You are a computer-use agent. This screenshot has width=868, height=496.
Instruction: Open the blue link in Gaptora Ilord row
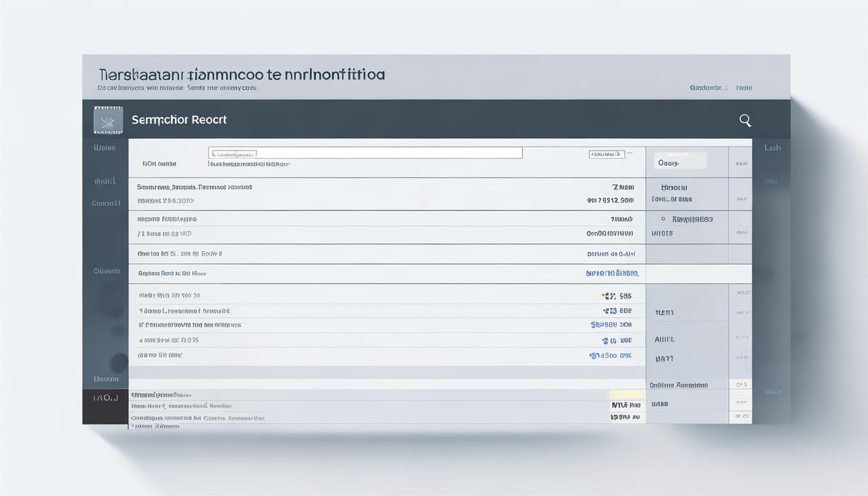(612, 274)
